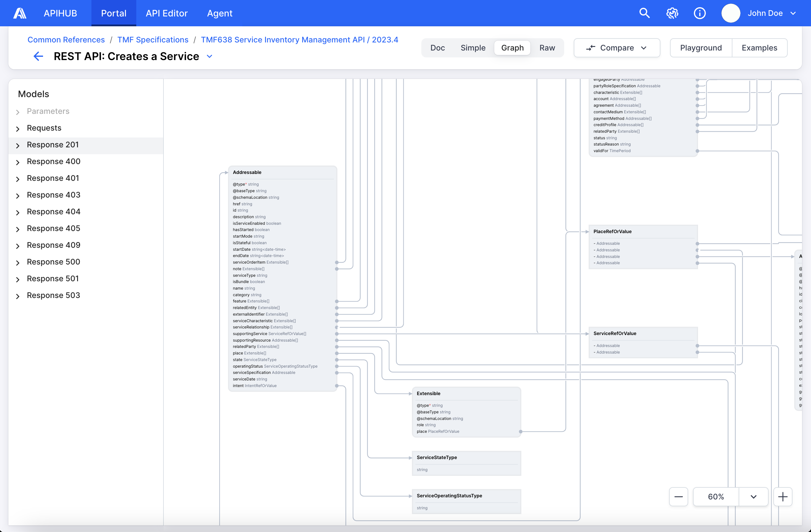Image resolution: width=811 pixels, height=532 pixels.
Task: Open the 60% zoom level dropdown
Action: pos(753,496)
